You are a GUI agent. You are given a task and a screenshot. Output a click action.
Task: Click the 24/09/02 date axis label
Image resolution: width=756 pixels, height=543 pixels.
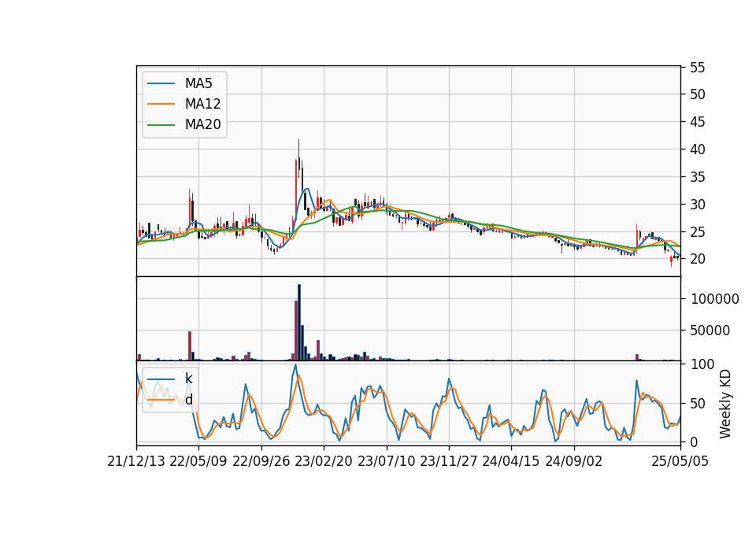tap(574, 461)
